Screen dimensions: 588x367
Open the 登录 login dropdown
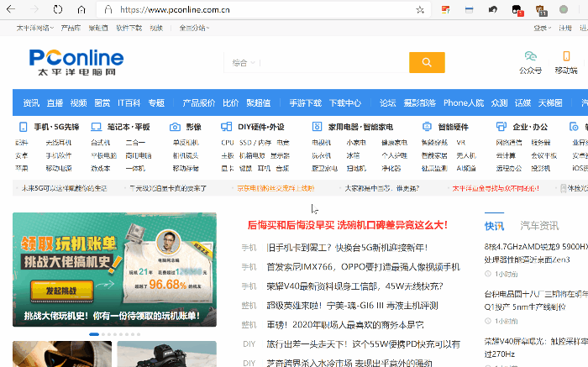(x=542, y=28)
